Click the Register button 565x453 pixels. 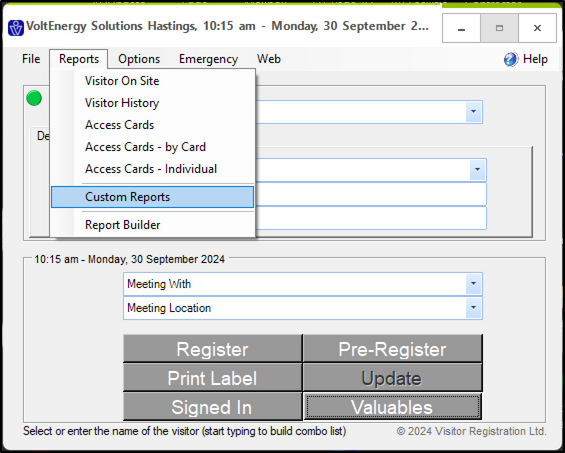point(212,349)
